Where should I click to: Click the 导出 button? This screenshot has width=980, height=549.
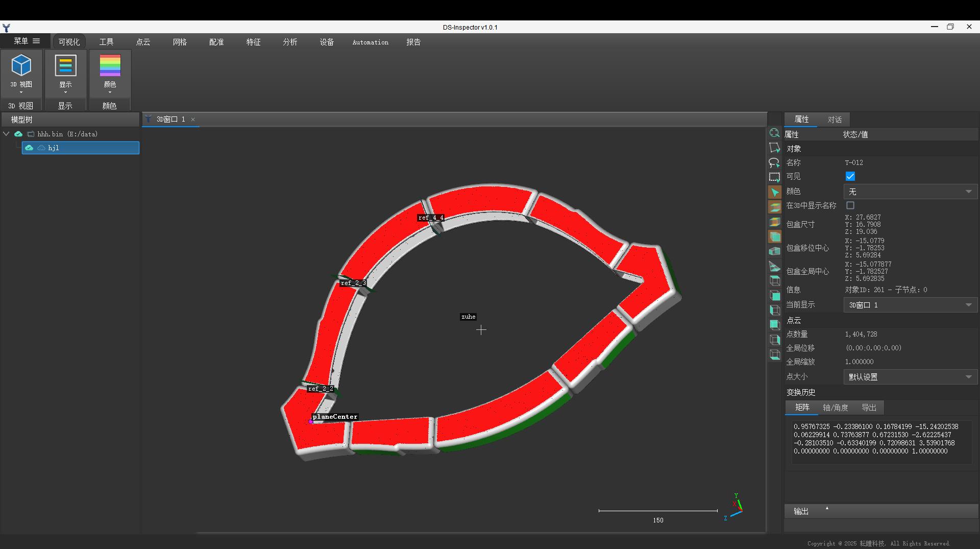tap(869, 408)
